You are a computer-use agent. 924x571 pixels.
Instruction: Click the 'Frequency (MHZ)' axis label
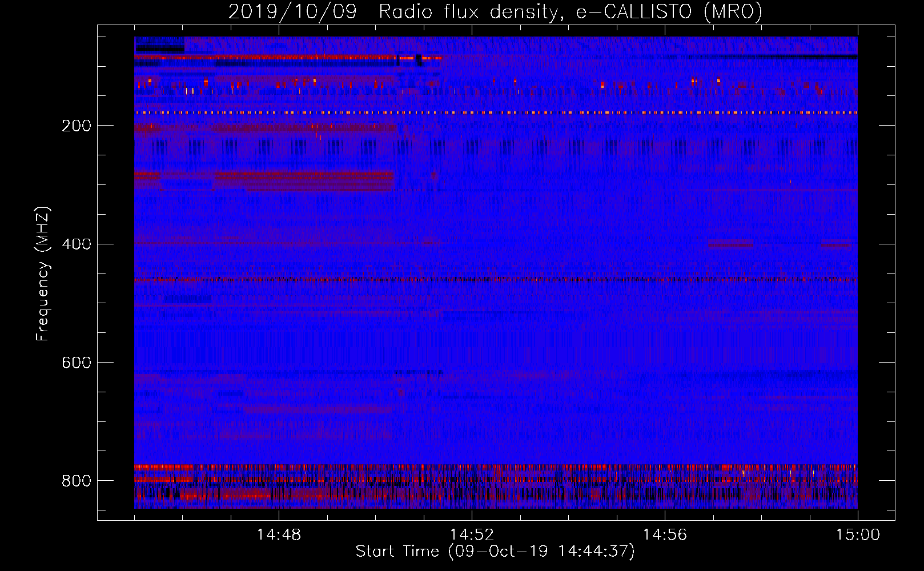[43, 274]
